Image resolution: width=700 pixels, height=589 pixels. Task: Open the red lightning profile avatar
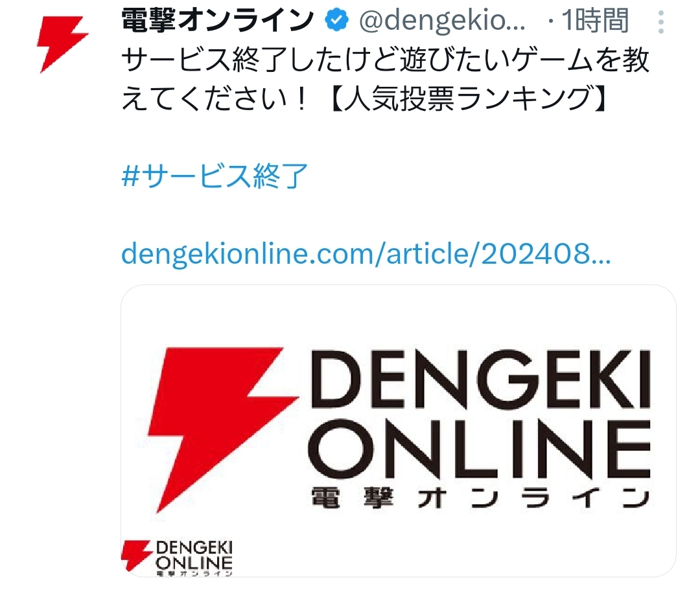click(62, 45)
